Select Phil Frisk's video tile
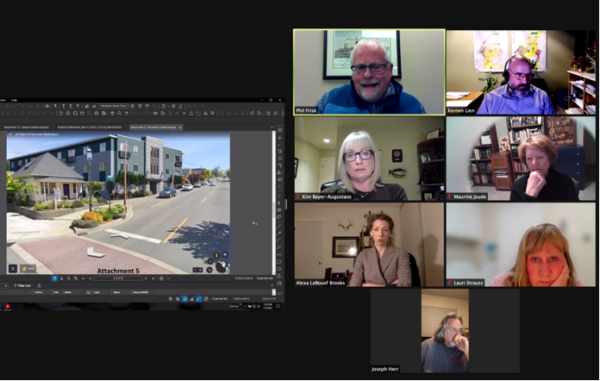Image resolution: width=600 pixels, height=381 pixels. point(369,72)
